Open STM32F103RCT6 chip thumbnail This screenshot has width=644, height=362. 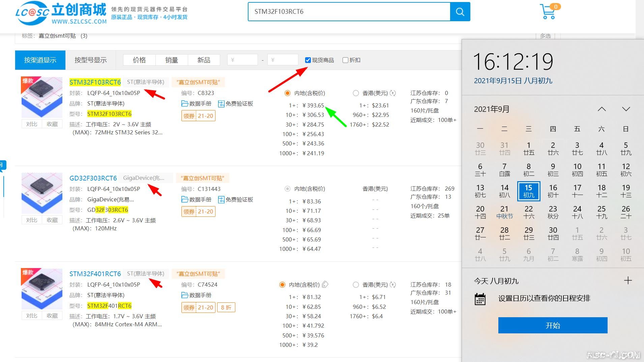tap(42, 98)
